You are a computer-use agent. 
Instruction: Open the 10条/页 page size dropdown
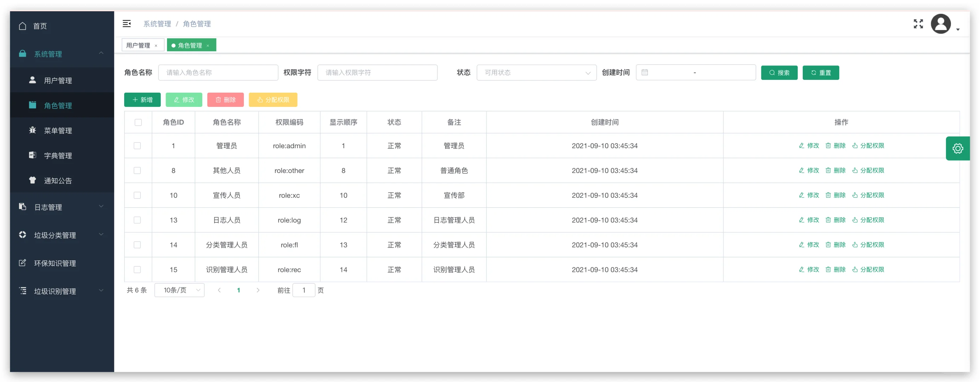[180, 290]
